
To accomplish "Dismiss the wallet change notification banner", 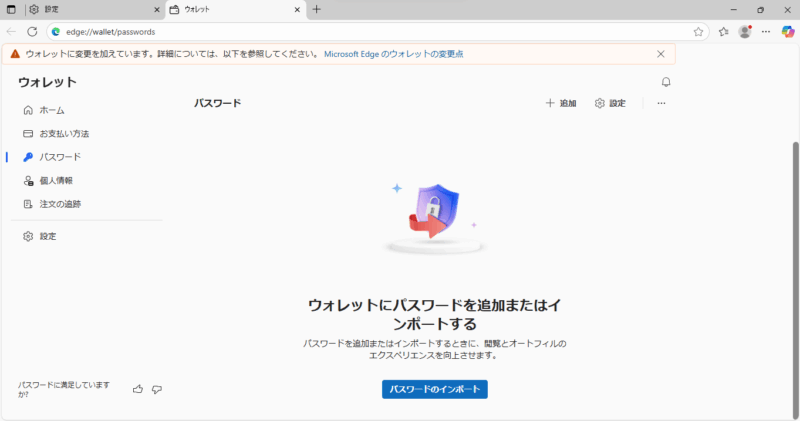I will [x=661, y=54].
